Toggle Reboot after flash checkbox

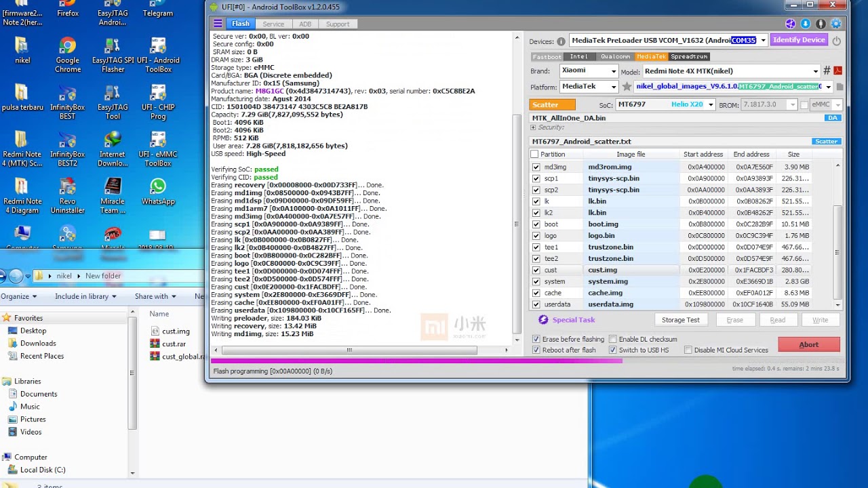pos(536,350)
